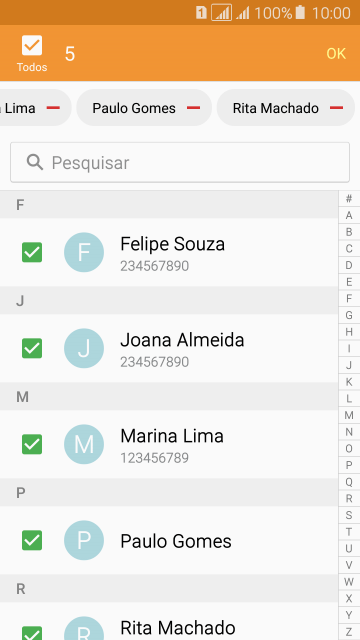Tap Marina Lima's M avatar circle
Screen dimensions: 360x640
84,444
